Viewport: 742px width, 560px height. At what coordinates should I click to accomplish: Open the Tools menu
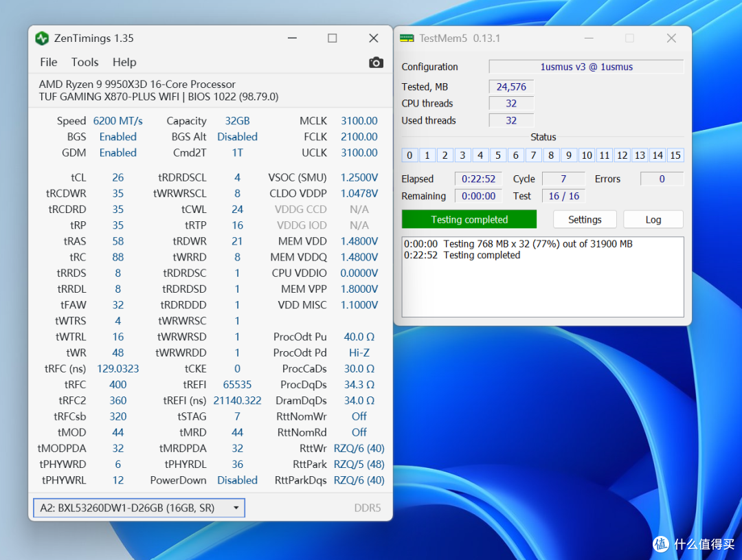pos(85,62)
